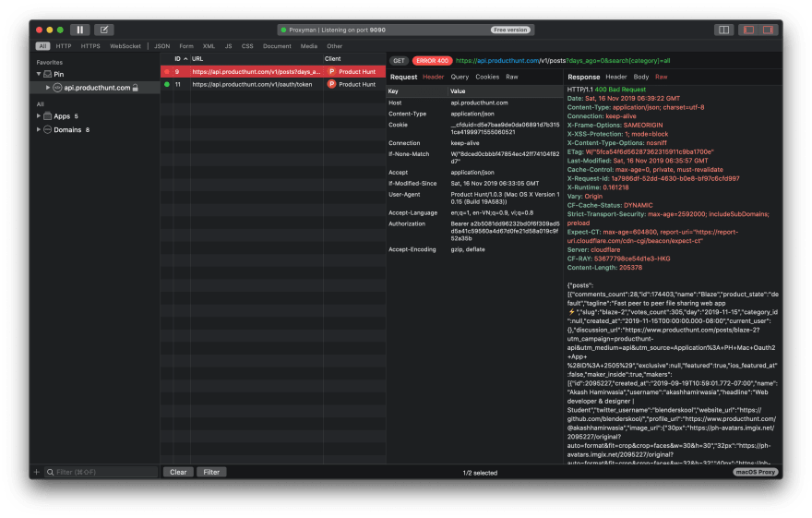The image size is (812, 518).
Task: Click the Apps folder icon
Action: (x=48, y=116)
